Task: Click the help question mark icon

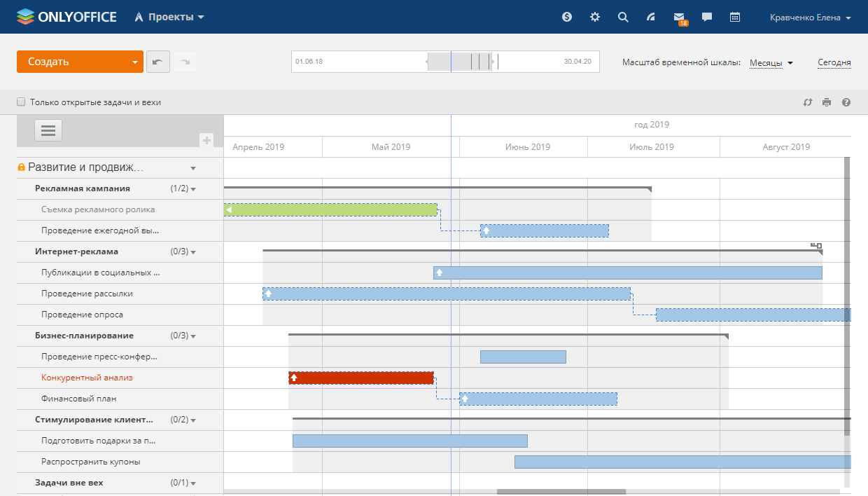Action: [846, 102]
